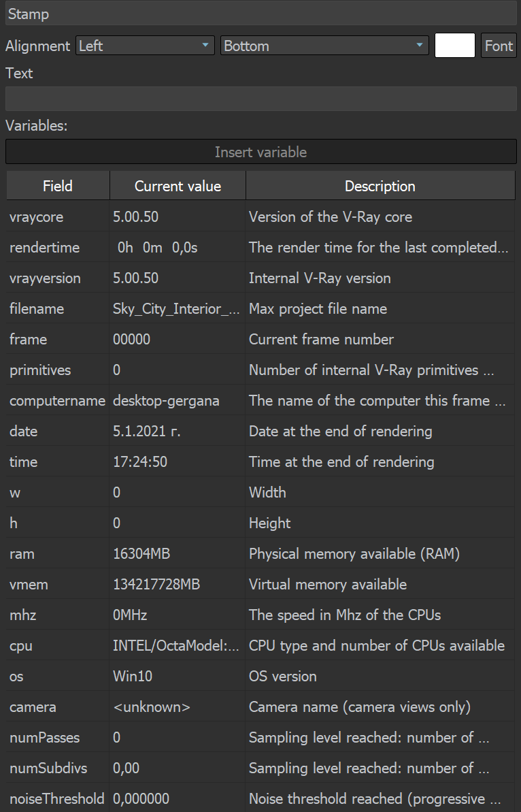Expand the Left alignment dropdown arrow
Screen dimensions: 521x812
click(x=204, y=46)
